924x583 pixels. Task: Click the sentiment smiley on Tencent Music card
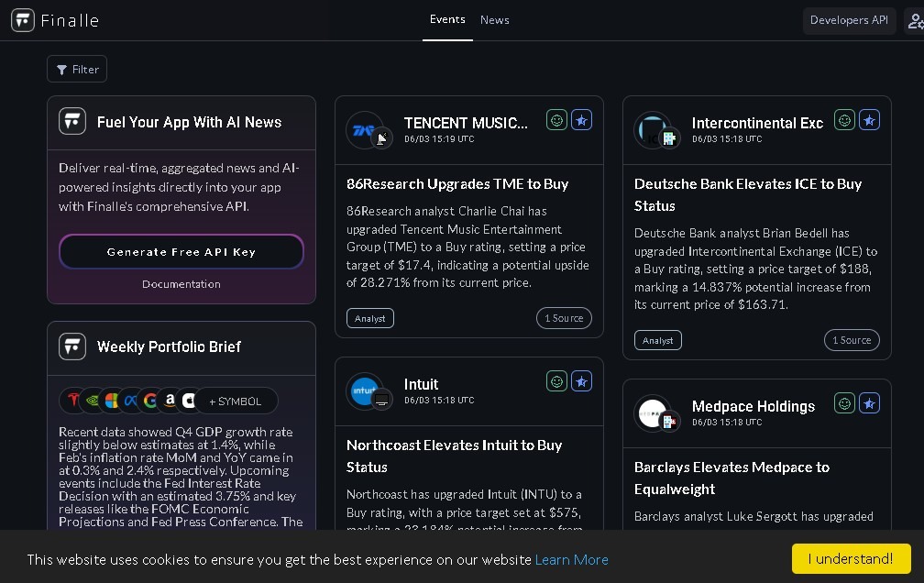(x=556, y=120)
